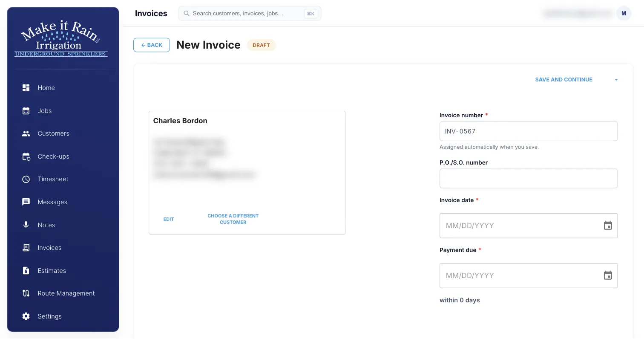This screenshot has height=339, width=644.
Task: Click Save and Continue
Action: click(563, 80)
